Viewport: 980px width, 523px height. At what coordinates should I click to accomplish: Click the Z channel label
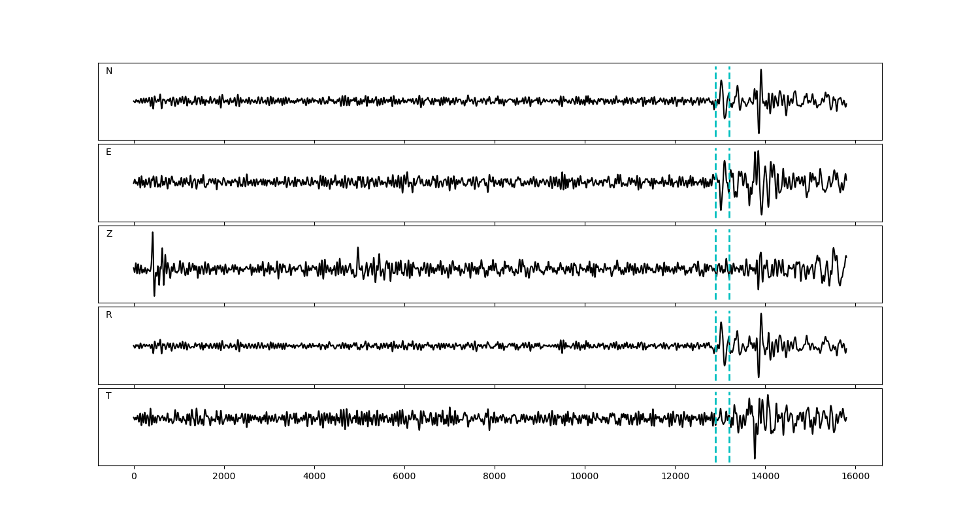pos(109,234)
